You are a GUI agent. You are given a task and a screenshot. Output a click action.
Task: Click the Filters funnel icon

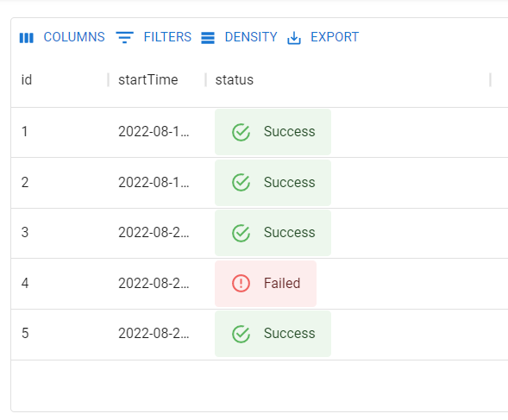click(x=125, y=38)
